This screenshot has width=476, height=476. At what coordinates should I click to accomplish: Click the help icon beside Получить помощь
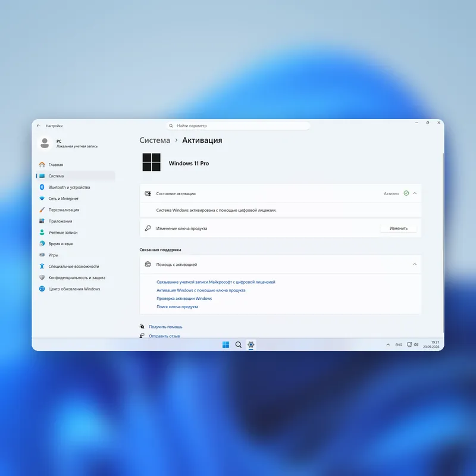click(x=142, y=327)
